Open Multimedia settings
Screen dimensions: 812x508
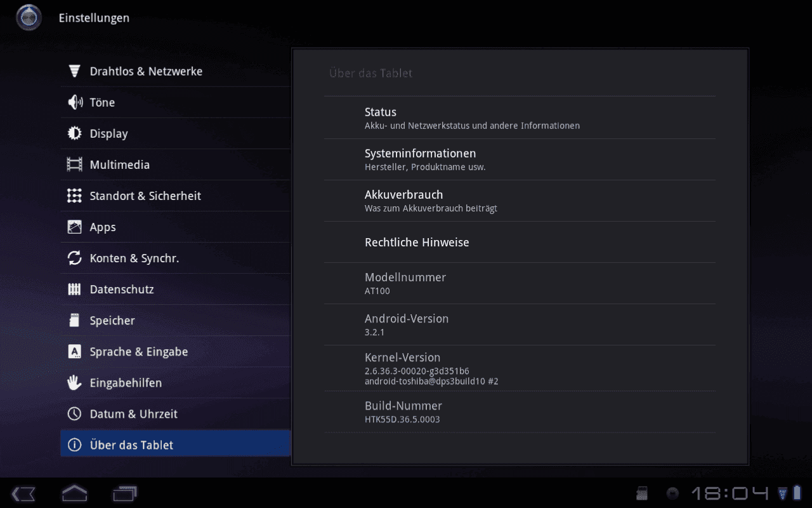click(x=176, y=164)
